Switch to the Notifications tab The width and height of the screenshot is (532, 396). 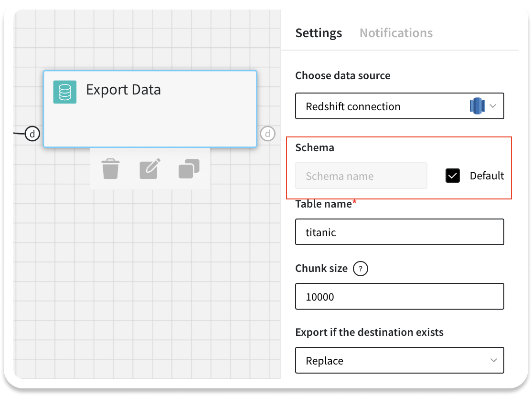[x=396, y=33]
